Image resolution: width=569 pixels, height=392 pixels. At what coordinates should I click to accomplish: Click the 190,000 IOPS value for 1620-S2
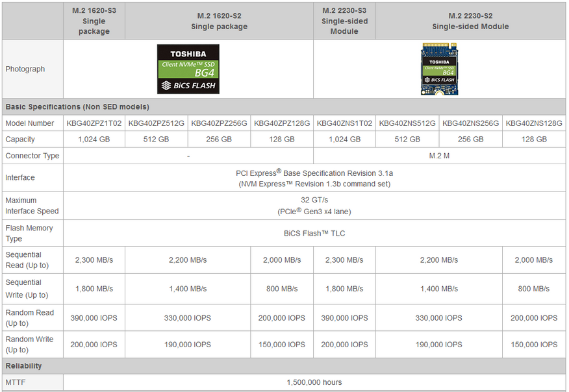188,345
